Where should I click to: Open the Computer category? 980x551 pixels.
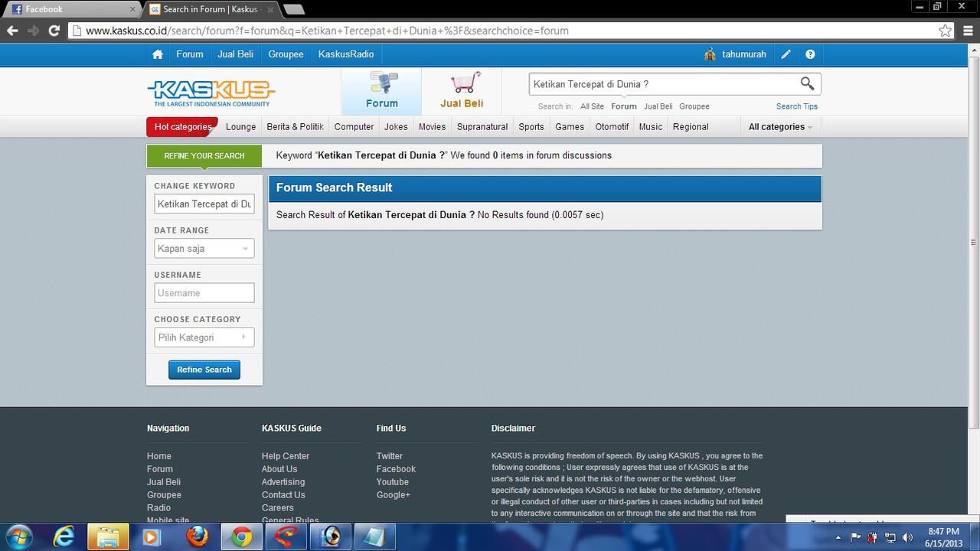click(354, 127)
